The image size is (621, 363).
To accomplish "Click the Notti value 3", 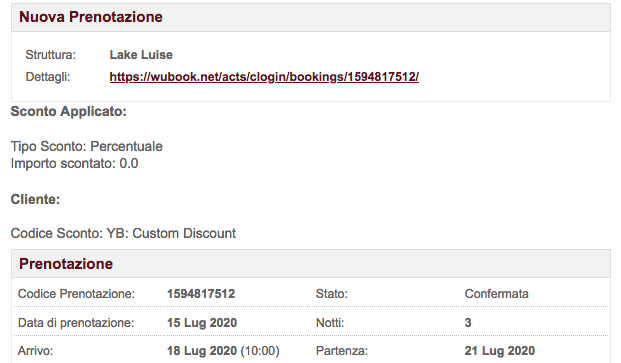I will coord(468,323).
